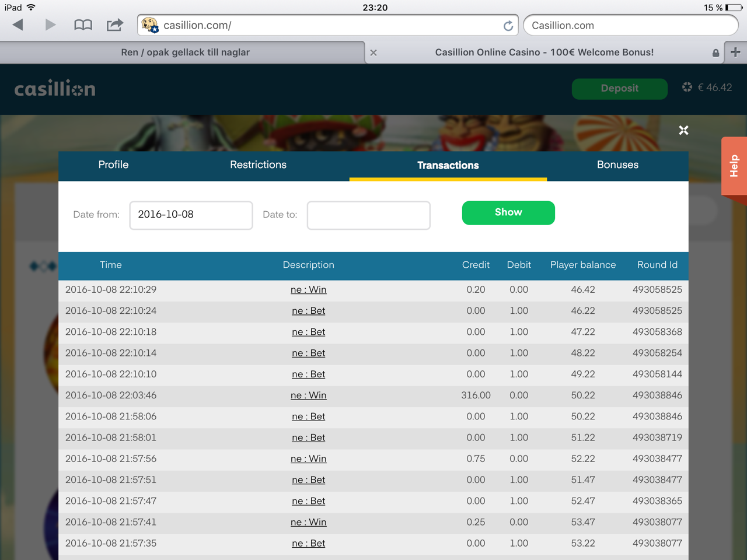Open 'ne : Bet' link at 22:10:24
Screen dimensions: 747x560
(309, 311)
